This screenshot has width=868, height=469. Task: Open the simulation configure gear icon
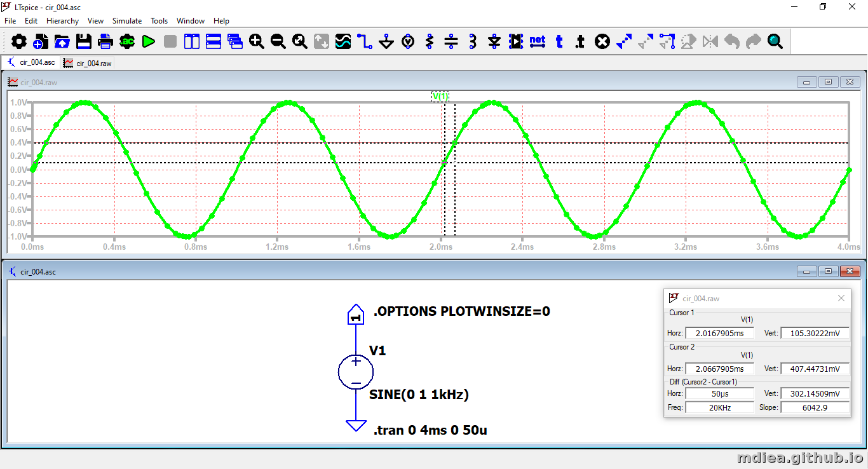click(127, 42)
